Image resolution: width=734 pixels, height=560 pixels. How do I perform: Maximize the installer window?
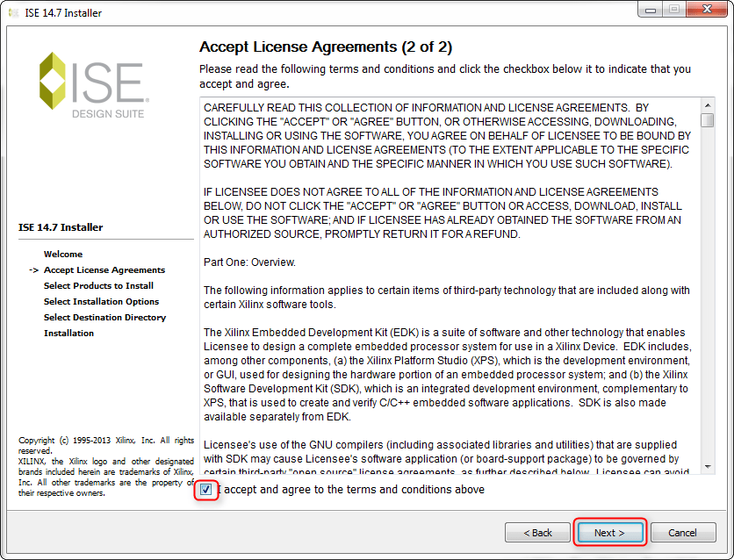pyautogui.click(x=674, y=11)
